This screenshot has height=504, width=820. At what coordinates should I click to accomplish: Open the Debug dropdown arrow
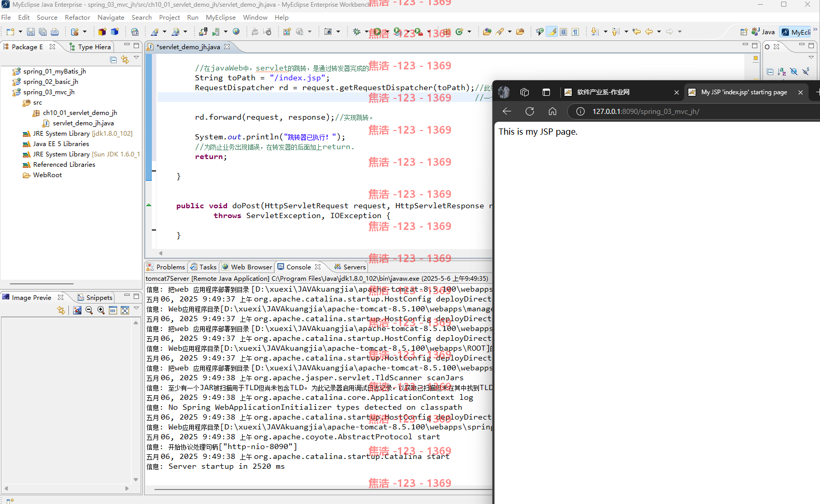click(366, 32)
